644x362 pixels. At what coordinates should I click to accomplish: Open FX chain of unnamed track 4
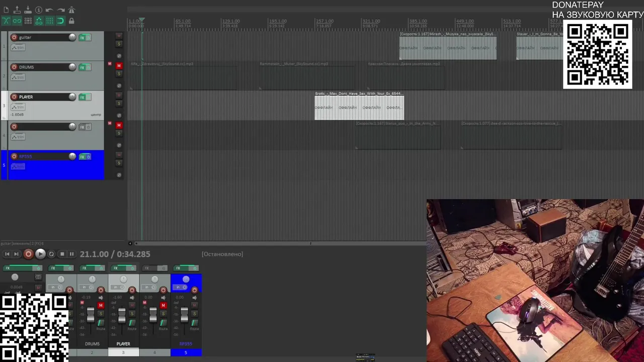(x=82, y=127)
